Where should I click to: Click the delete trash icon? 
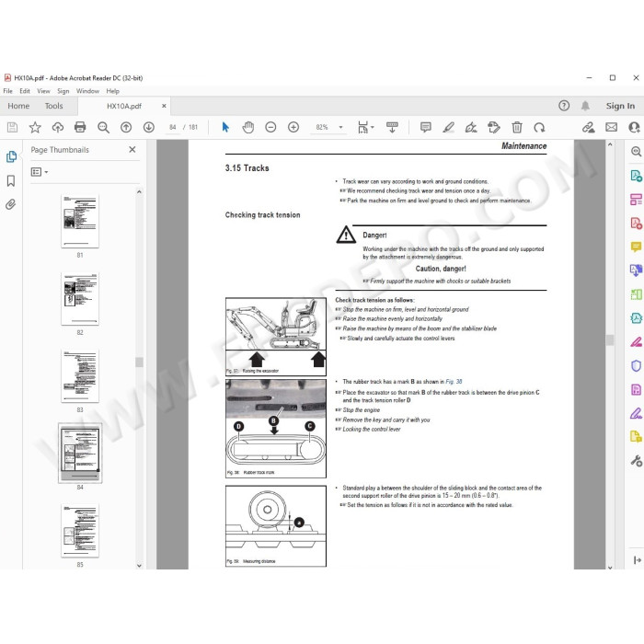(x=517, y=127)
